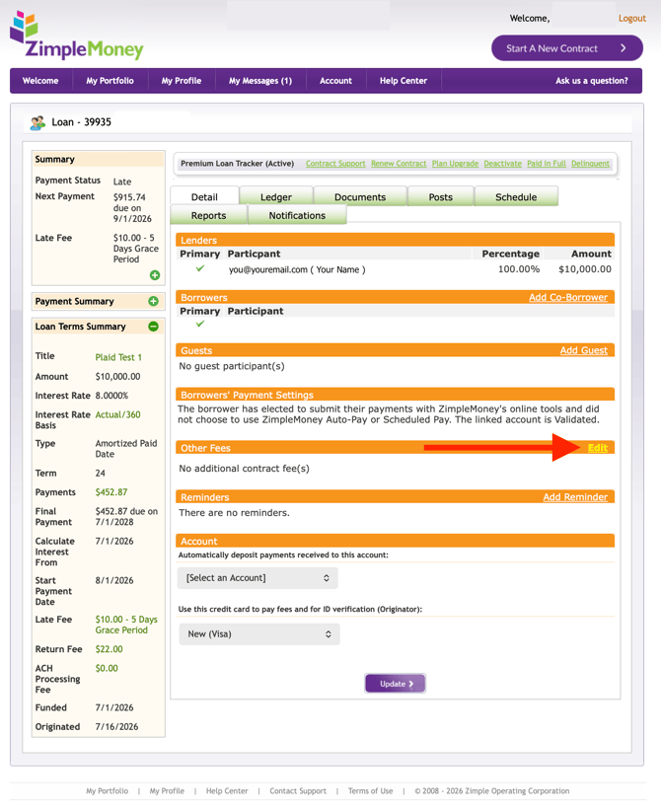Click Ask us a question?

[x=592, y=81]
